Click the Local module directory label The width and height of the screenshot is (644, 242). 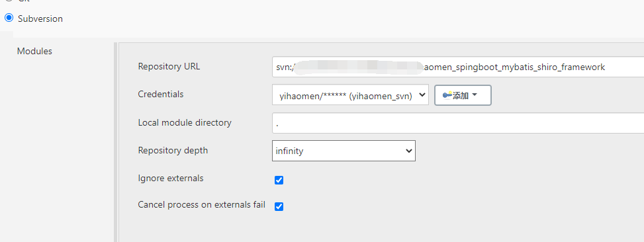tap(185, 122)
